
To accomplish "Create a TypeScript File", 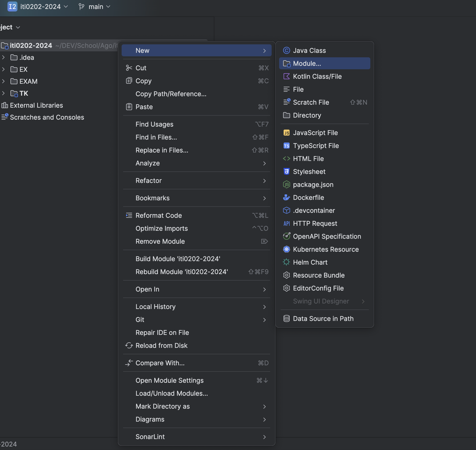I will click(316, 146).
